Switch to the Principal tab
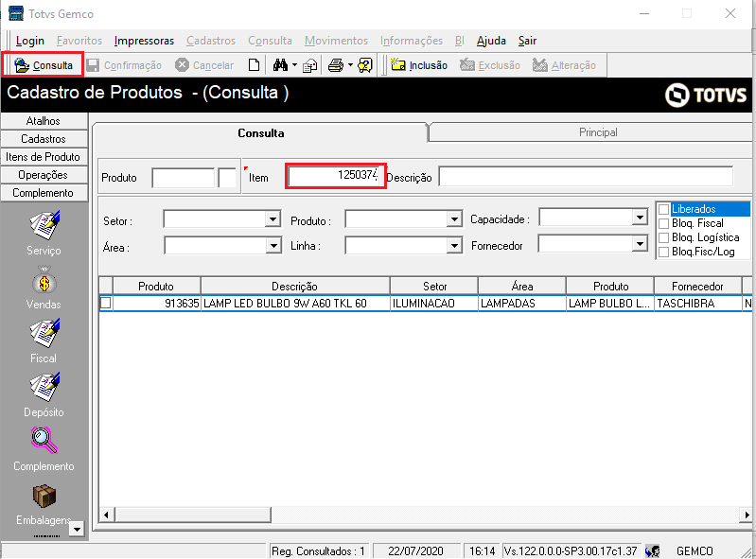This screenshot has height=559, width=756. 590,132
